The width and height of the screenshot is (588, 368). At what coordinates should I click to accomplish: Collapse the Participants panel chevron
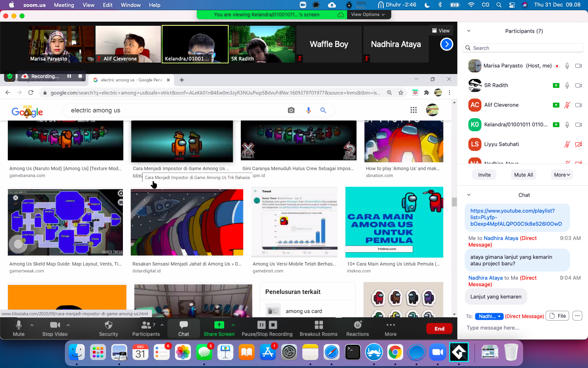pos(469,31)
